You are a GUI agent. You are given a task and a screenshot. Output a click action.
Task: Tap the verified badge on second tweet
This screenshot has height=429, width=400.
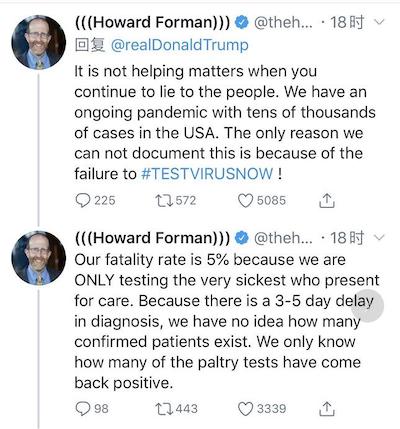pos(242,238)
